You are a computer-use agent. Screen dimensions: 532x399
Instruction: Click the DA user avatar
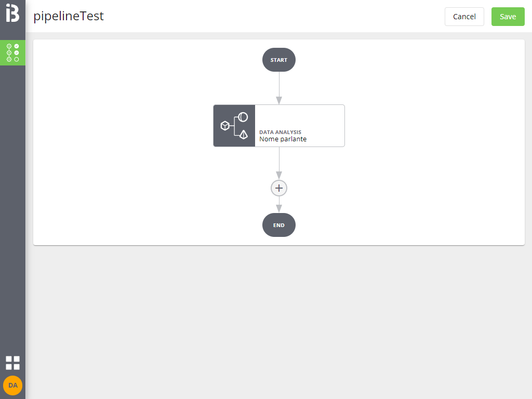12,385
